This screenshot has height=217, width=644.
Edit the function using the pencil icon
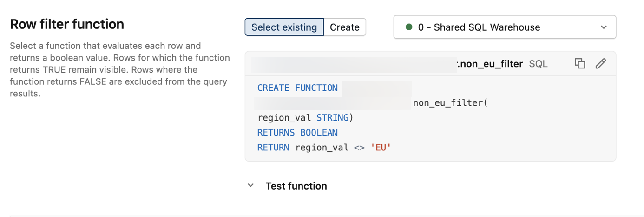click(600, 63)
